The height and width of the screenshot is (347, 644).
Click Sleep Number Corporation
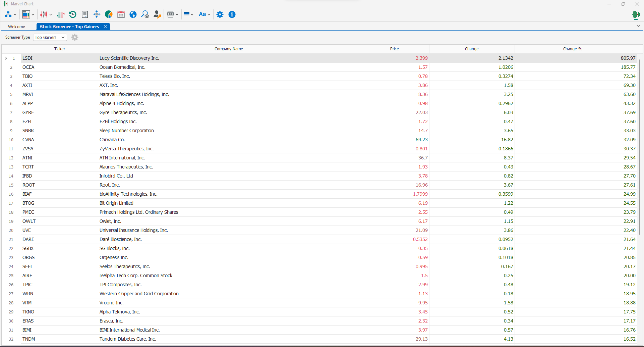click(x=126, y=131)
